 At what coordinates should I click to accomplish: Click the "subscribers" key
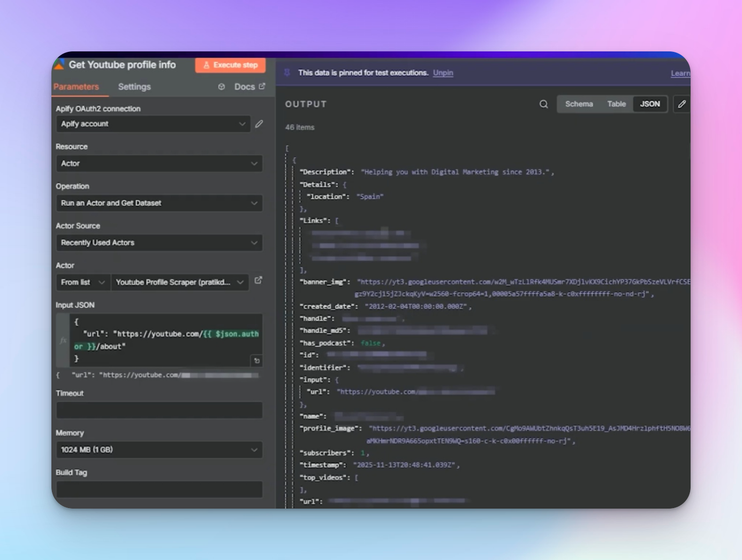tap(327, 453)
